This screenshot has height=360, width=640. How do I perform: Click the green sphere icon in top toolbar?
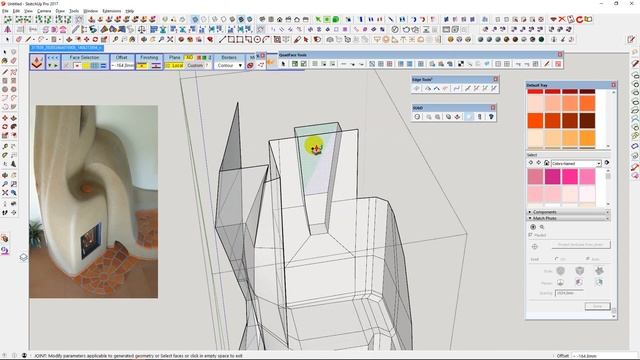pos(336,19)
